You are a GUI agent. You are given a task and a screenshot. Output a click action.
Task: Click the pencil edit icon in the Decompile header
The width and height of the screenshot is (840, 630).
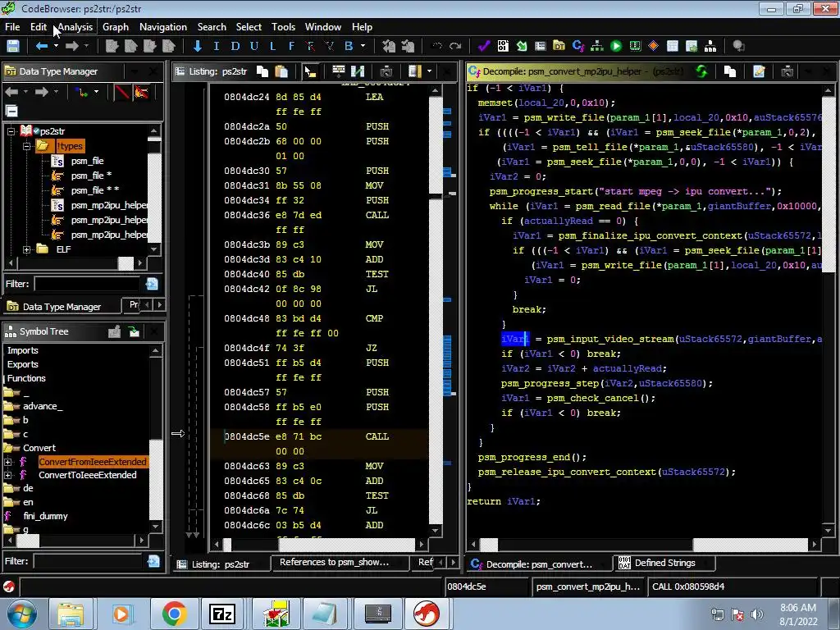pyautogui.click(x=759, y=71)
